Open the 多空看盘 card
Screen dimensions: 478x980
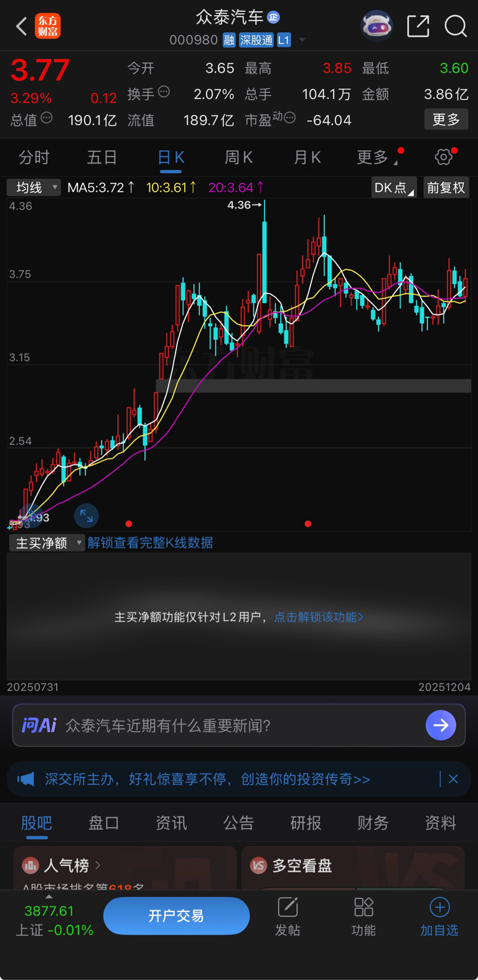[353, 867]
